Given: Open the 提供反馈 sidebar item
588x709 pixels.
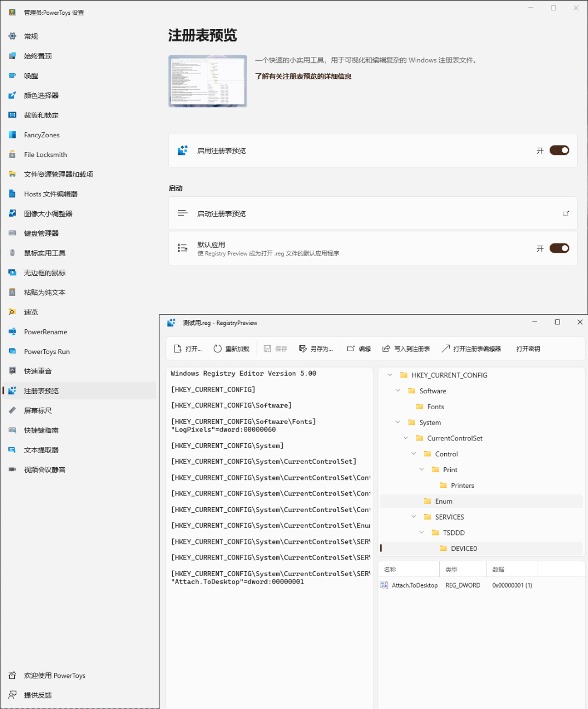Looking at the screenshot, I should point(79,695).
